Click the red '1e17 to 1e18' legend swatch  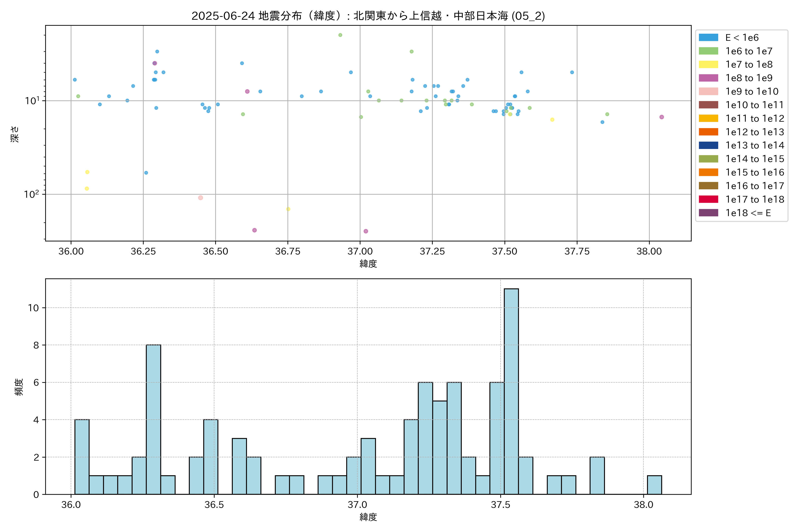pyautogui.click(x=708, y=199)
